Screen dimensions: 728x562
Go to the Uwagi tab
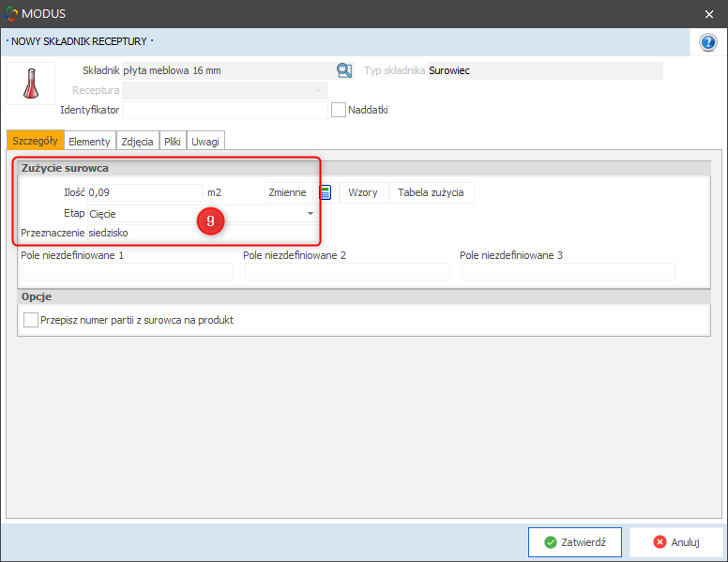click(205, 141)
